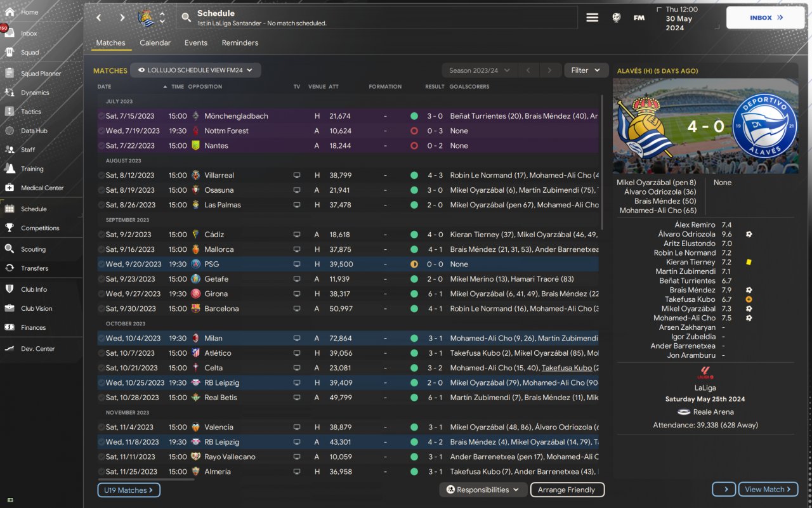Screen dimensions: 812x508
Task: Sort matches by the OPPOSITION column header
Action: point(205,86)
